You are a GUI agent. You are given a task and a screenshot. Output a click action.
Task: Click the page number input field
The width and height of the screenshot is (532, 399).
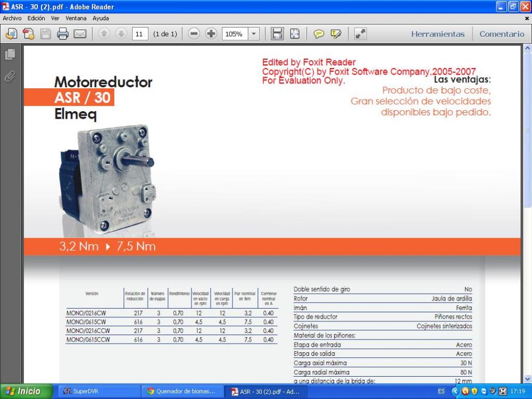click(x=139, y=34)
